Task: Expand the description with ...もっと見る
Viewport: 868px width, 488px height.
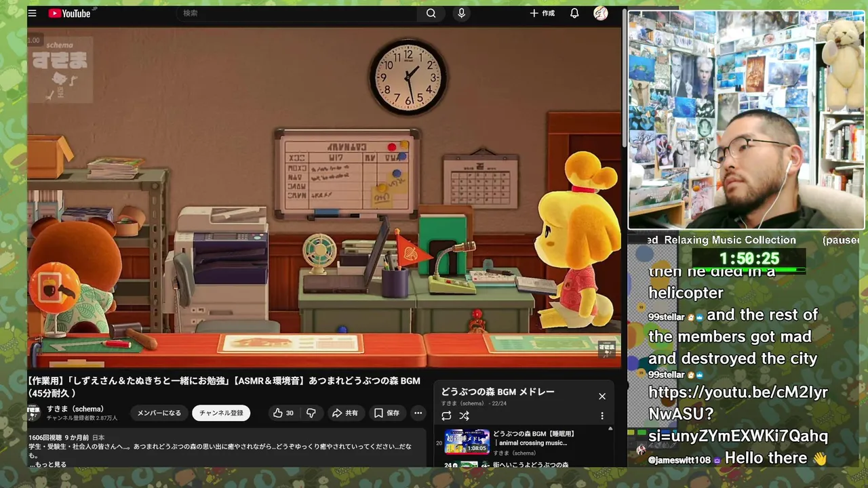Action: pyautogui.click(x=47, y=464)
